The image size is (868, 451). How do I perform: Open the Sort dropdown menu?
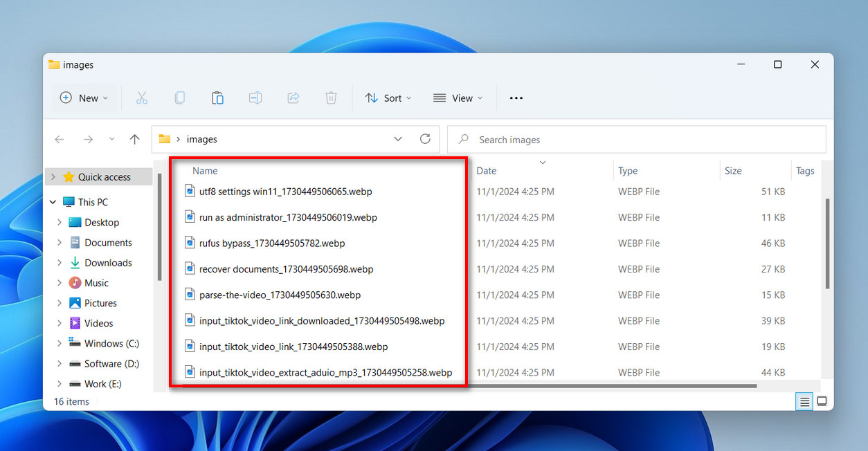pos(388,98)
